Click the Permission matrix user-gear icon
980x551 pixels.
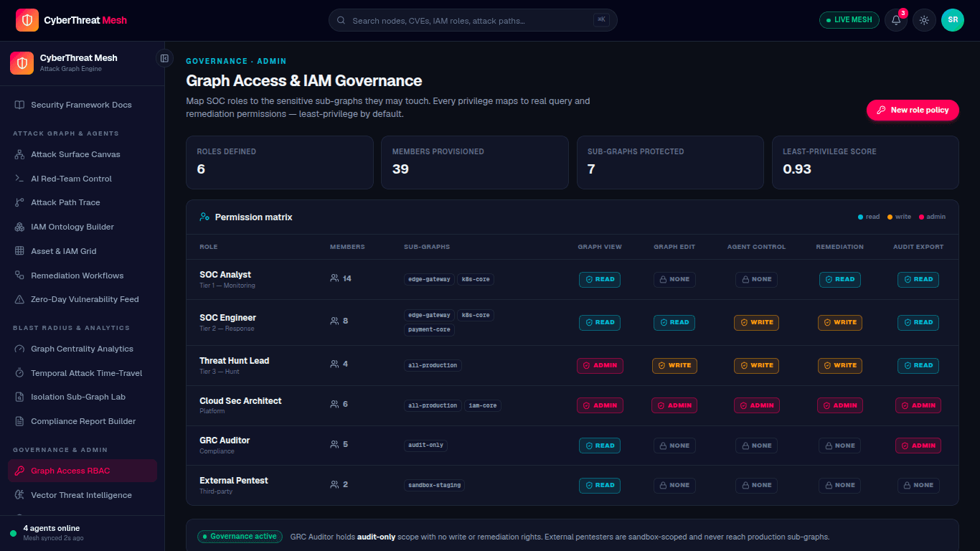point(204,217)
